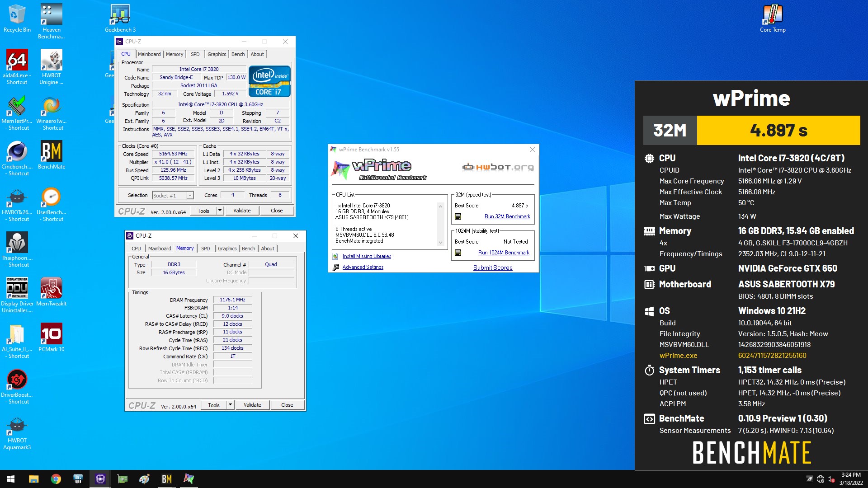
Task: Switch to Bench tab in upper CPU-Z
Action: (238, 54)
